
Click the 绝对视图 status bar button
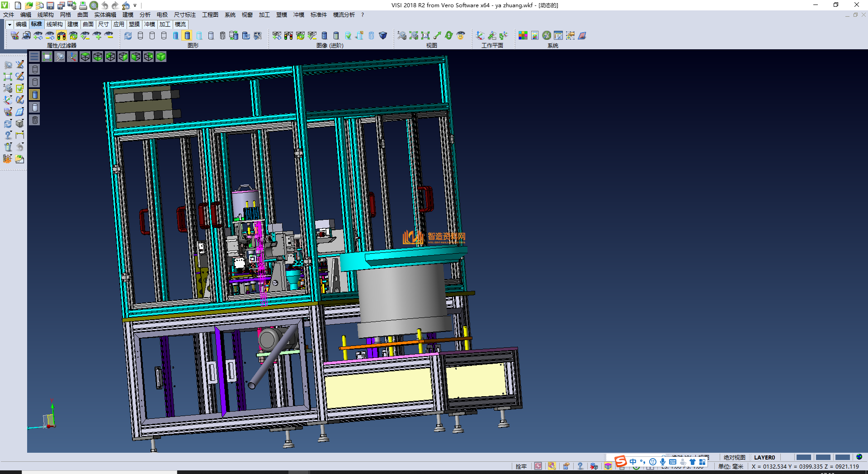click(734, 457)
